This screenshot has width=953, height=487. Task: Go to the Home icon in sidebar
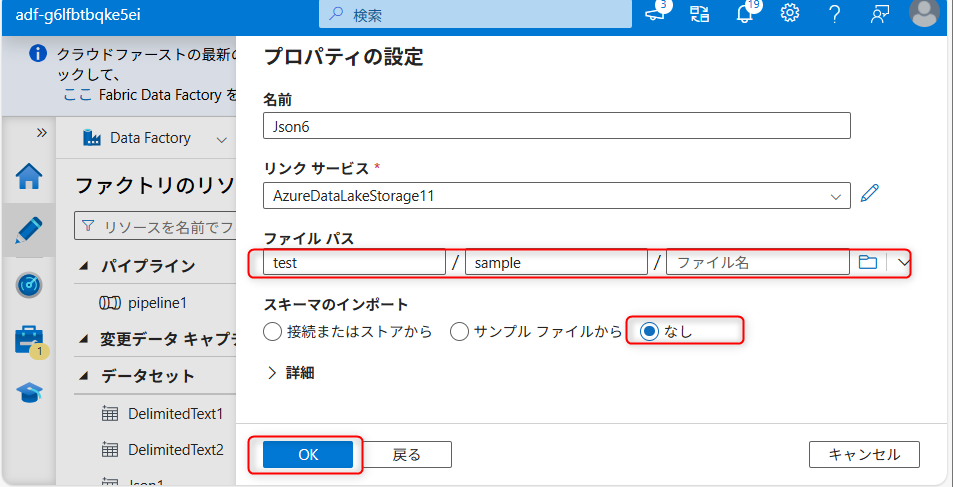coord(29,177)
